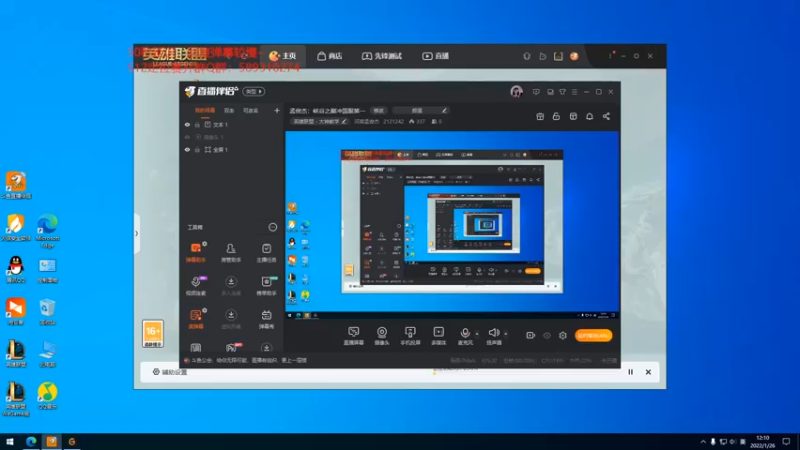Click the orange start streaming button
This screenshot has height=450, width=800.
[593, 335]
